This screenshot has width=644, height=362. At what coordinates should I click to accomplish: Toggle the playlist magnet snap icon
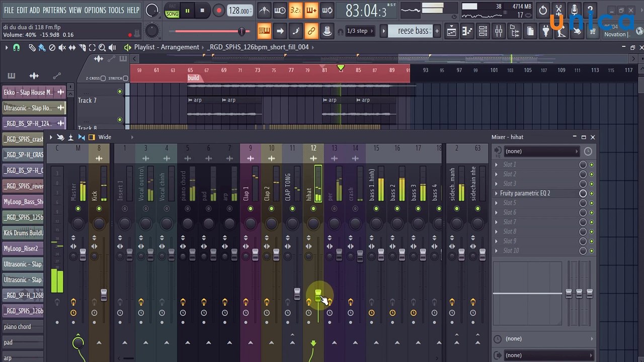click(x=16, y=47)
